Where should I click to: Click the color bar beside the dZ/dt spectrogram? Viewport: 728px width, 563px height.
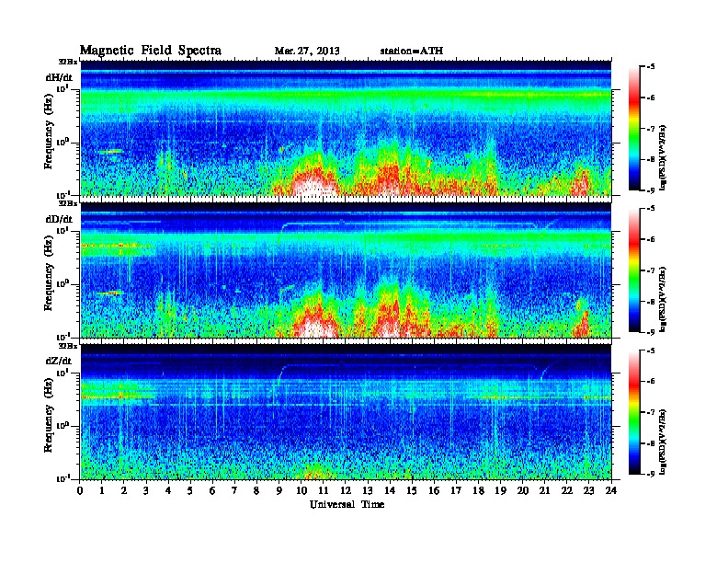(x=634, y=412)
